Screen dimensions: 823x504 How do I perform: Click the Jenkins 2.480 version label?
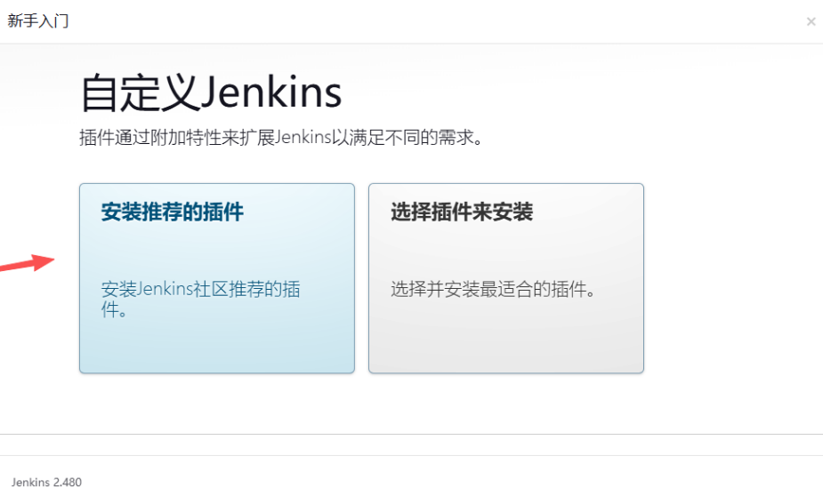(47, 482)
